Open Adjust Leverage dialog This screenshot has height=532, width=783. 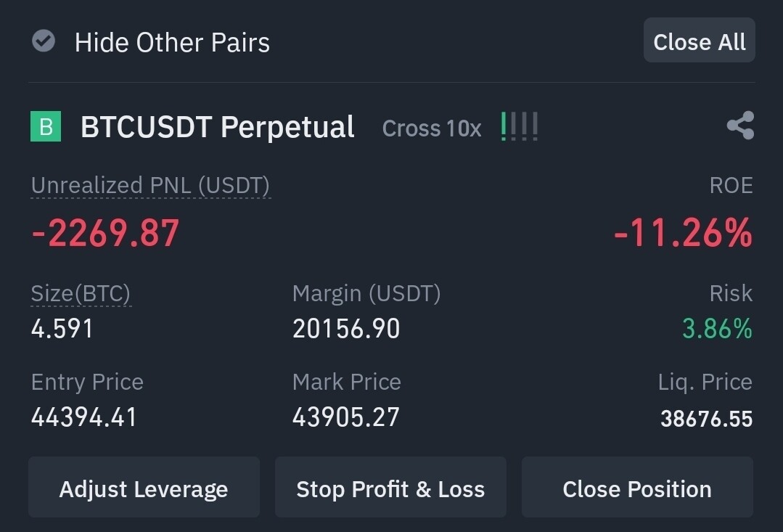pyautogui.click(x=144, y=488)
